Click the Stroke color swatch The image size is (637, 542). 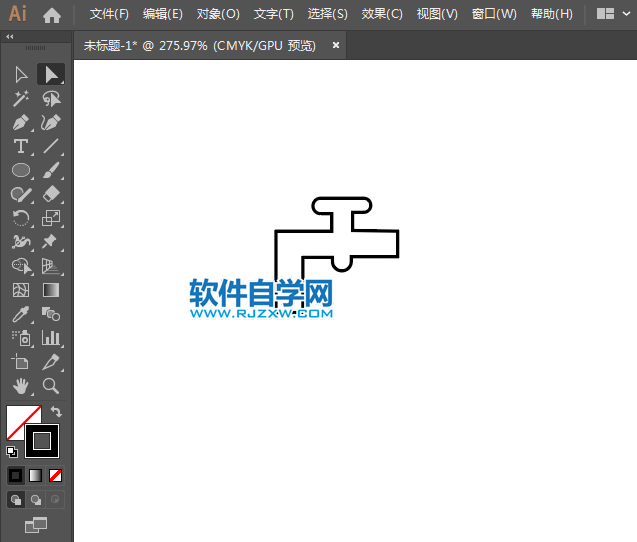tap(42, 441)
